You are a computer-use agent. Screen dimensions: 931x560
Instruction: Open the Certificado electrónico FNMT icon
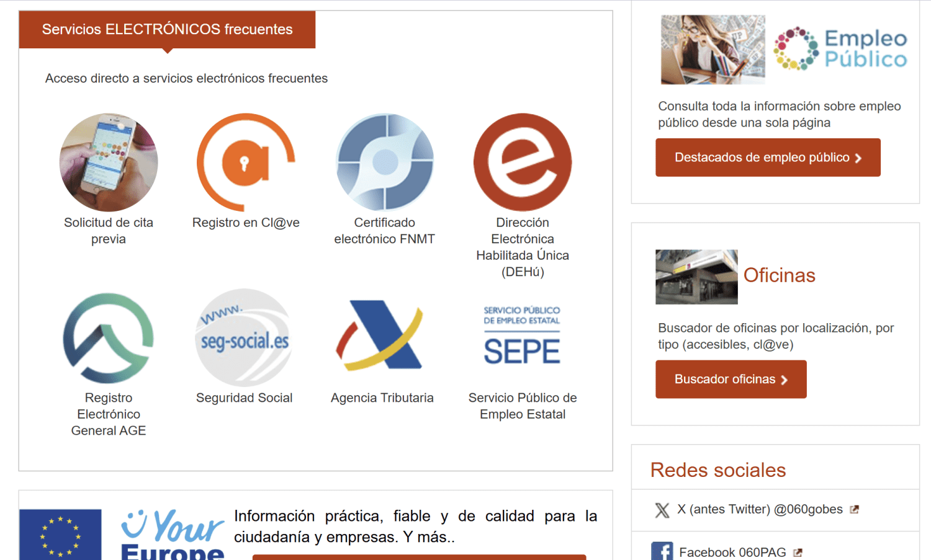tap(385, 162)
